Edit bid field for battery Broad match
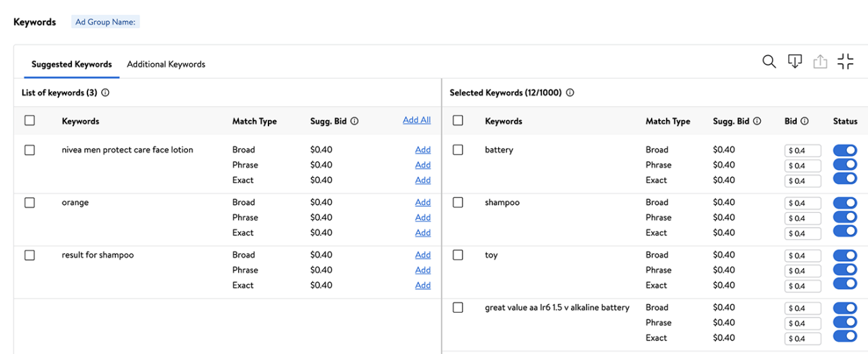Viewport: 868px width, 354px height. [803, 151]
